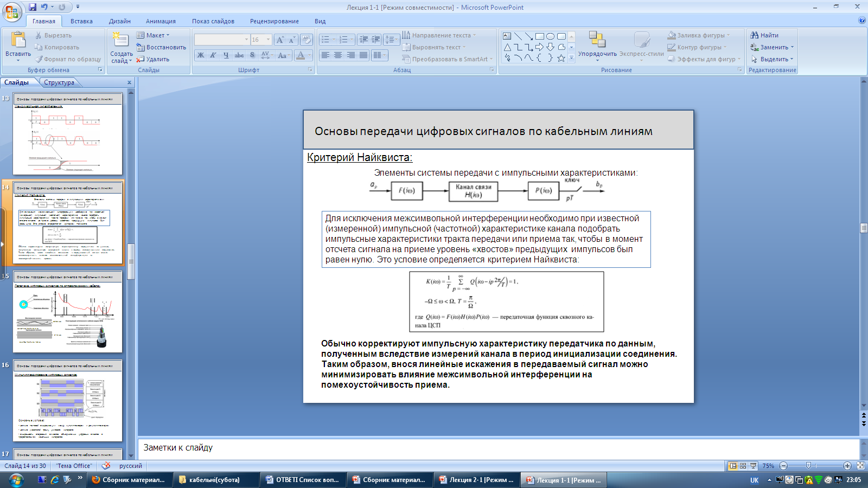Choose the isosceles triangle shape
The width and height of the screenshot is (868, 488).
[507, 47]
